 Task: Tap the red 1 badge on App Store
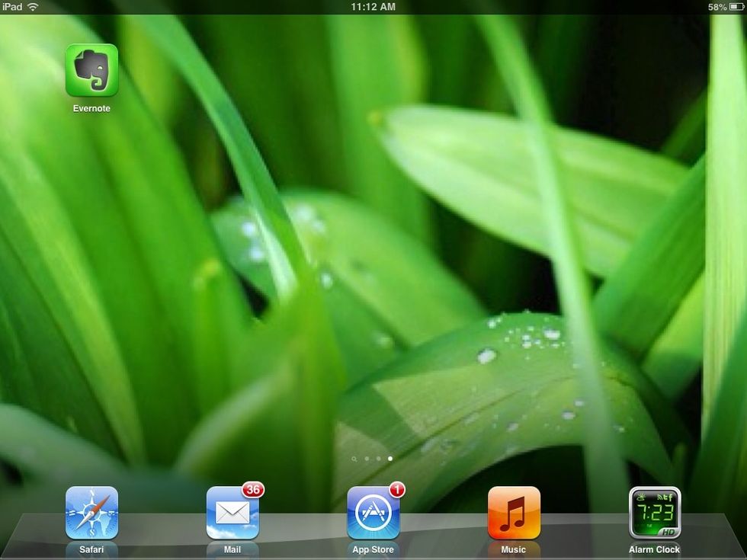coord(397,489)
